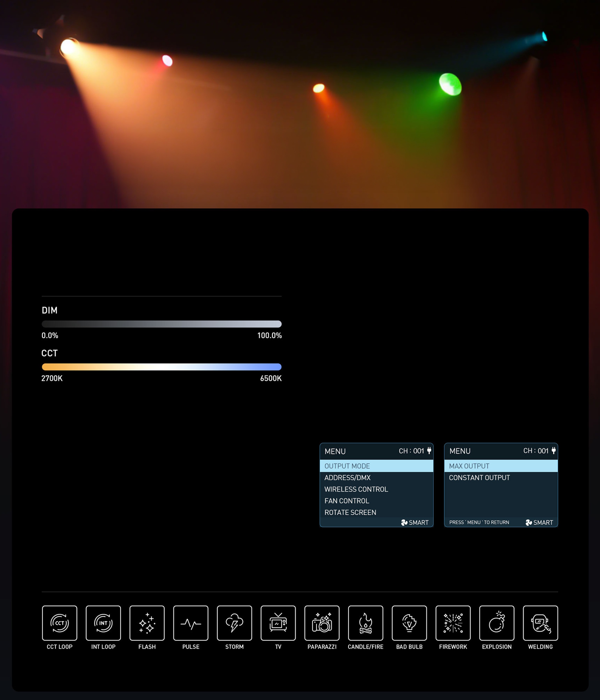Image resolution: width=600 pixels, height=700 pixels.
Task: Click the green stage spotlight in photo
Action: (x=450, y=84)
